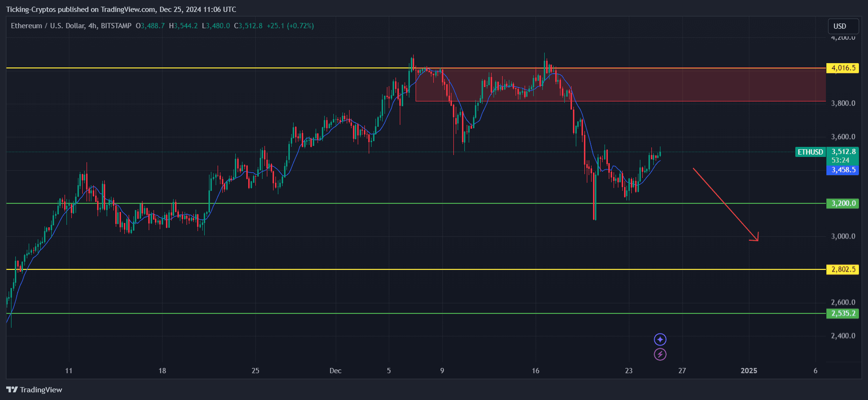
Task: Click the open value O3,488.7
Action: [150, 26]
